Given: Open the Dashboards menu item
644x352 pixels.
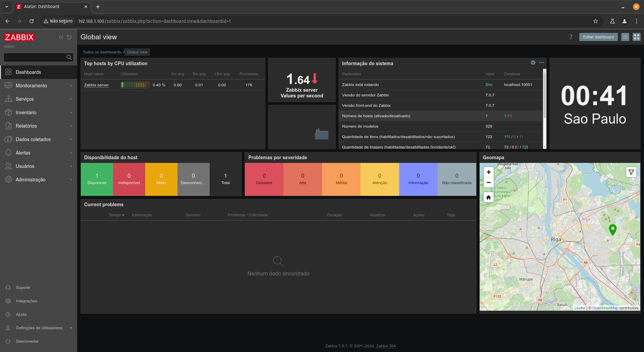Looking at the screenshot, I should coord(29,72).
